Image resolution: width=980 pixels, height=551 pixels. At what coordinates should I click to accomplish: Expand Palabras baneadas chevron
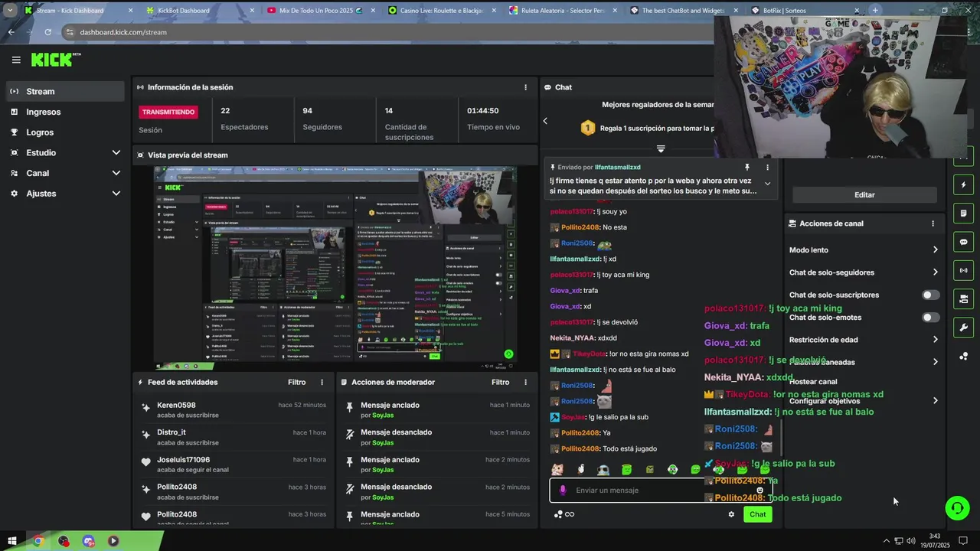[x=935, y=361]
